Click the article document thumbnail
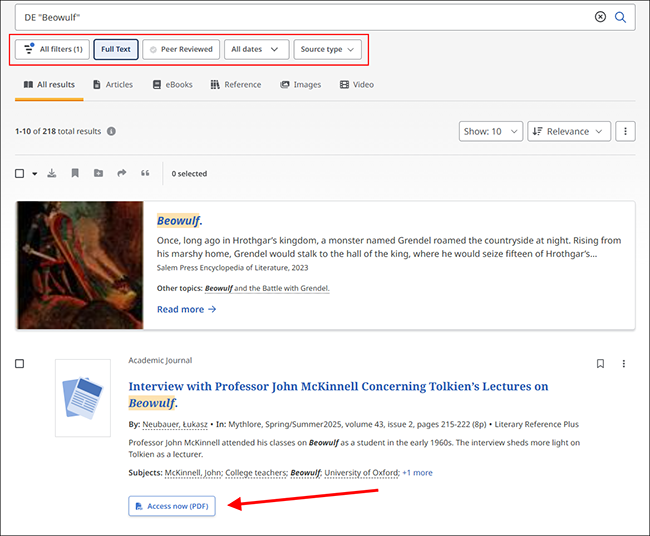Screen dimensions: 650x536 pos(83,398)
